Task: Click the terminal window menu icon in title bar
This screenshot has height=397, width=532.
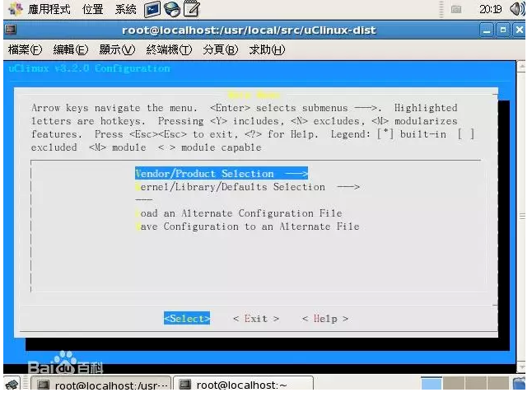Action: pyautogui.click(x=11, y=30)
